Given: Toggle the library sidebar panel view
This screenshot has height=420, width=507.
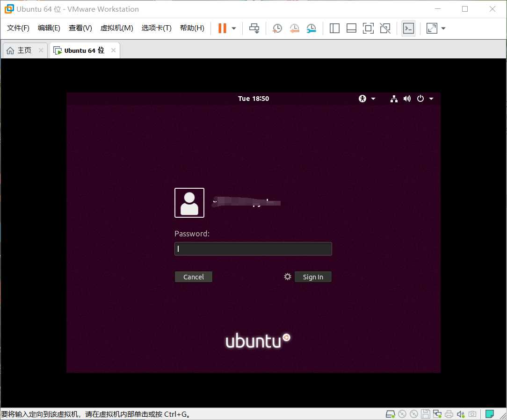Looking at the screenshot, I should (x=334, y=28).
